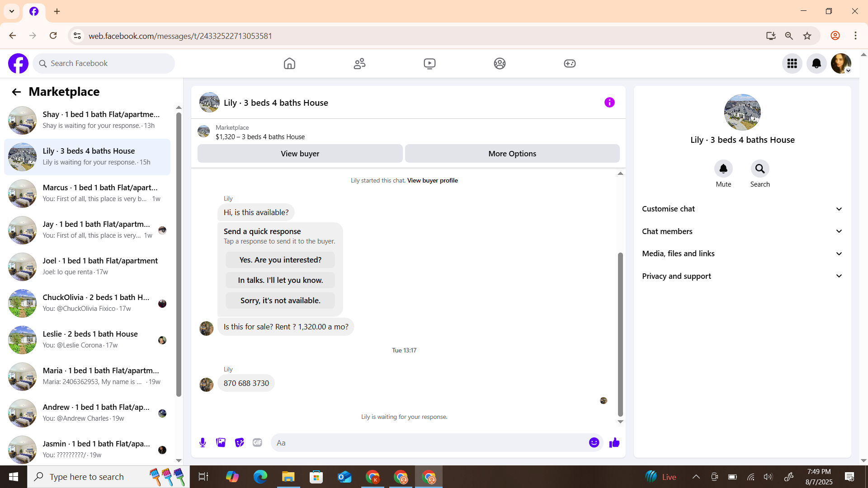Open the Friends icon in top navigation
Screen dimensions: 868x488
click(359, 63)
